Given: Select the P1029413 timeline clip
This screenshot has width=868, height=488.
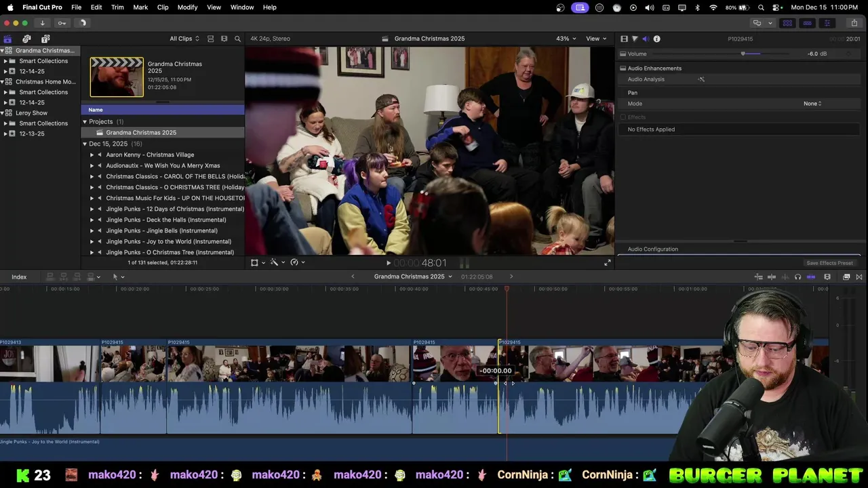Looking at the screenshot, I should tap(50, 386).
